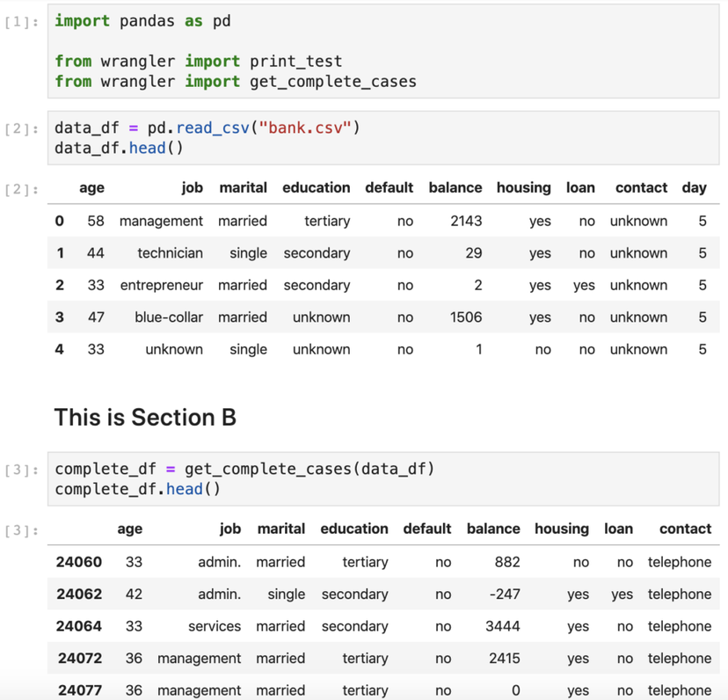
Task: Place cursor on the data_df.head() line
Action: click(x=122, y=148)
